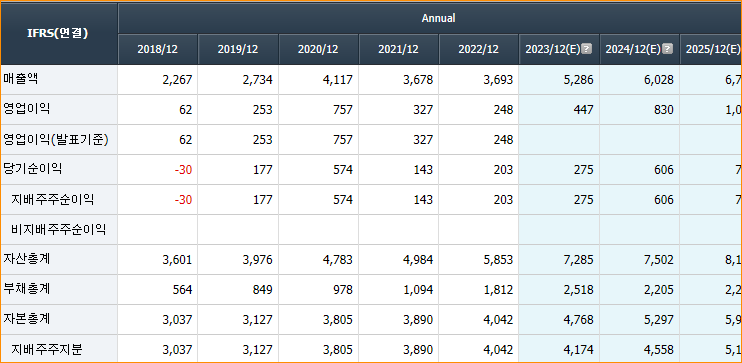Select the 매출액 row label
The height and width of the screenshot is (363, 742).
[21, 79]
